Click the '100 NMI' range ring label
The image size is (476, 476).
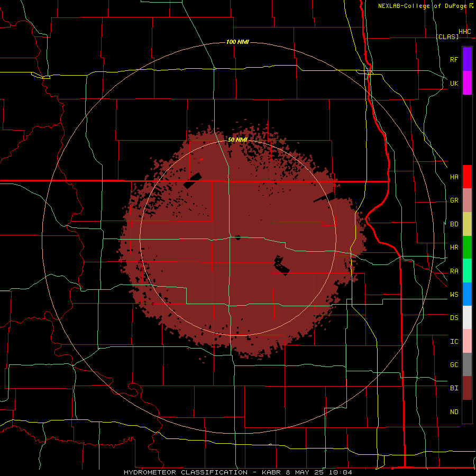click(x=237, y=42)
